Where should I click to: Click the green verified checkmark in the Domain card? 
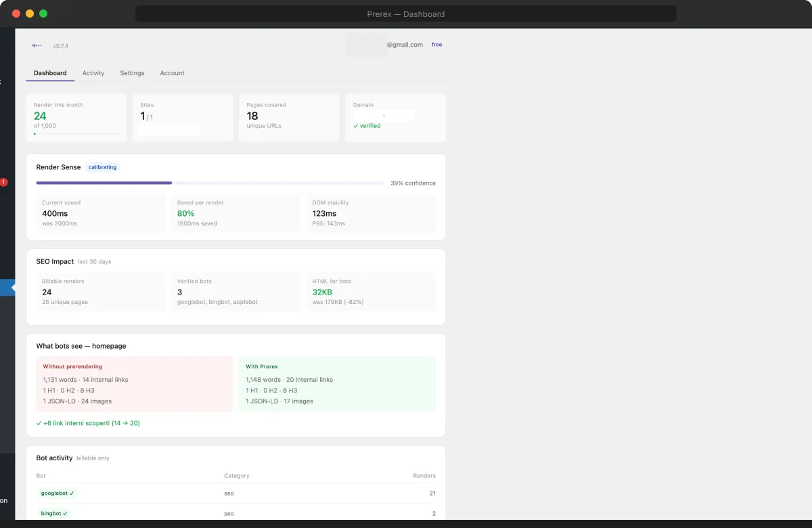(355, 125)
